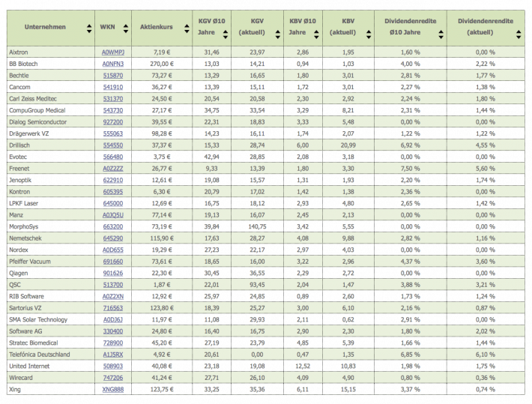Open WKN link 747206 for Wirecard

[113, 378]
